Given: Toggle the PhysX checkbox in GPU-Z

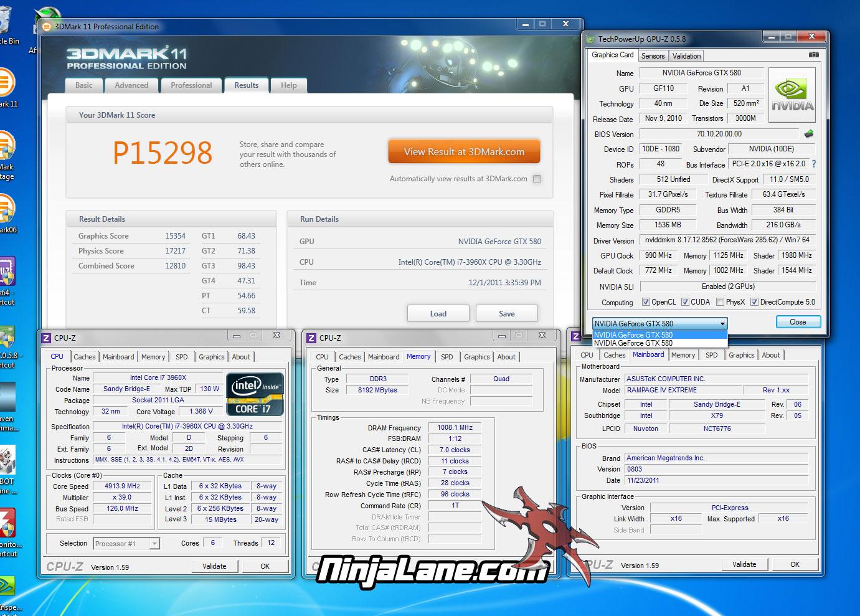Looking at the screenshot, I should pyautogui.click(x=720, y=302).
